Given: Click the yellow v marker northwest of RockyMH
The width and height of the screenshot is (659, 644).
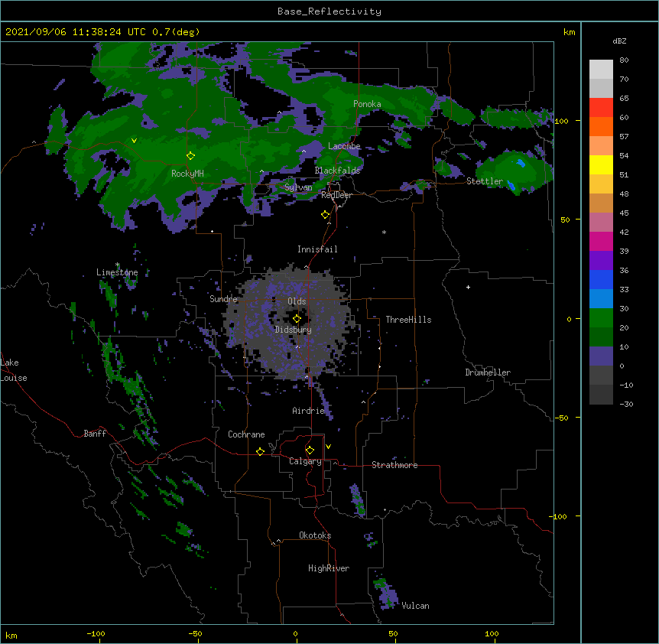Looking at the screenshot, I should click(134, 141).
